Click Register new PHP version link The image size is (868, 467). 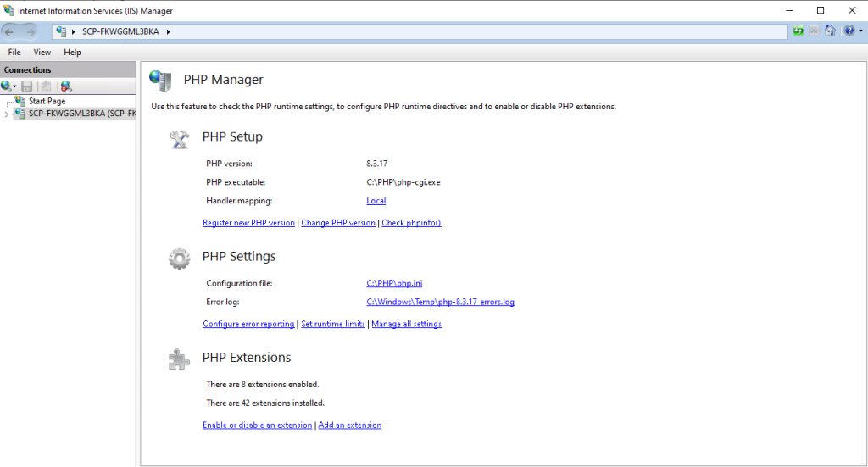pos(248,223)
